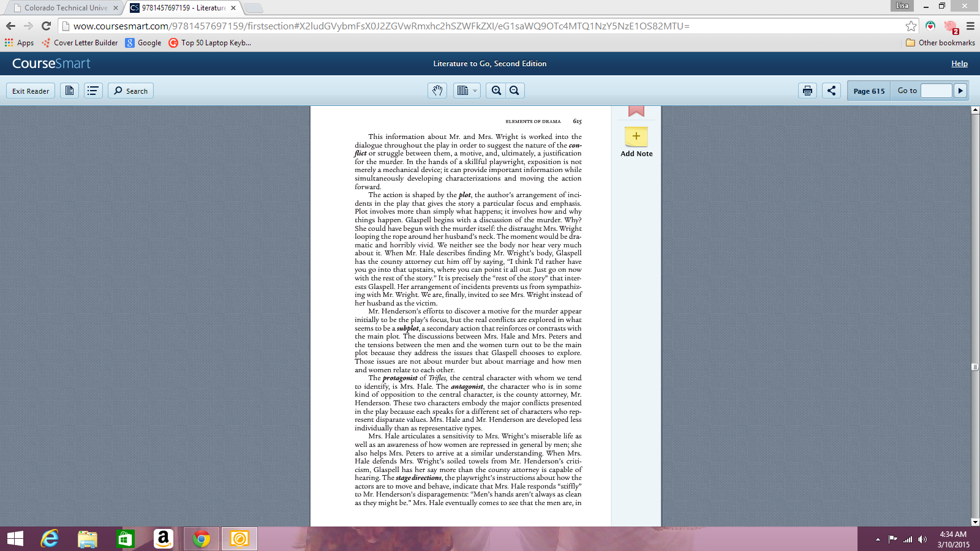Screen dimensions: 980x551
Task: Open the single page view icon
Action: click(x=69, y=91)
